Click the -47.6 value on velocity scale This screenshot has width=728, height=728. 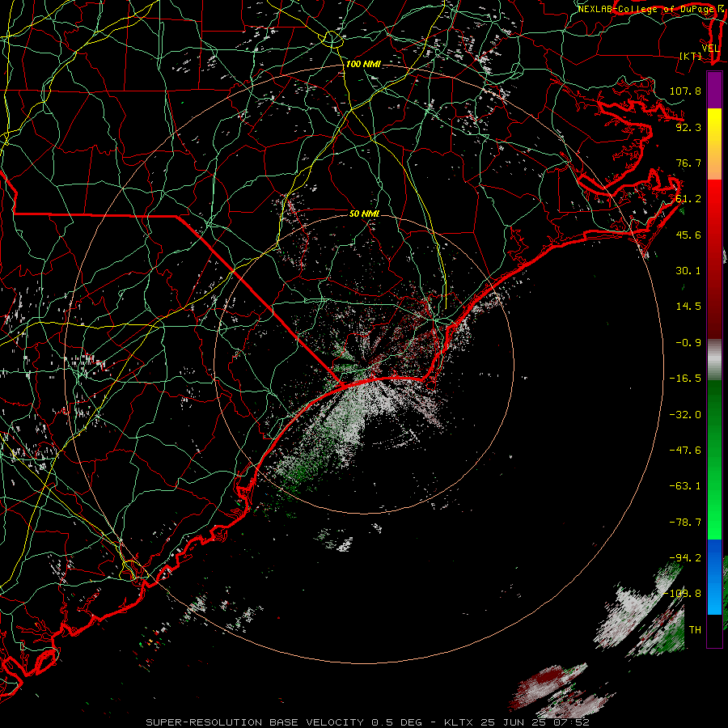click(685, 451)
